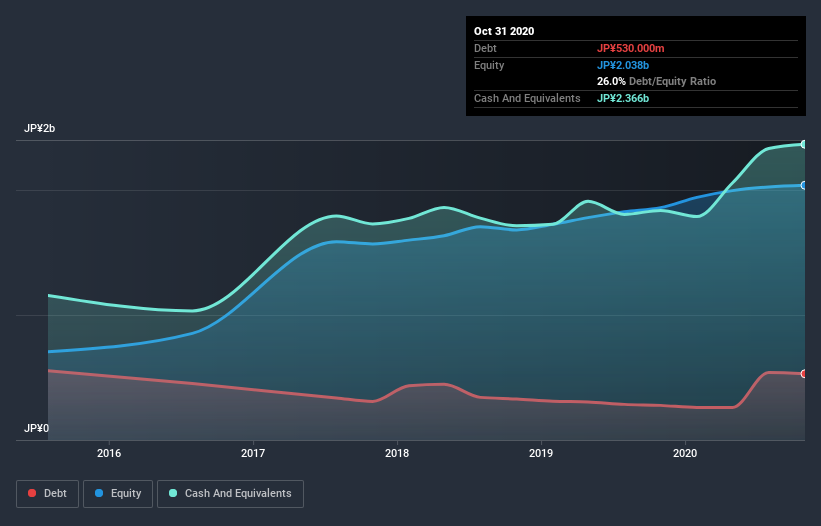Click the JP¥2.038b equity value

tap(623, 65)
